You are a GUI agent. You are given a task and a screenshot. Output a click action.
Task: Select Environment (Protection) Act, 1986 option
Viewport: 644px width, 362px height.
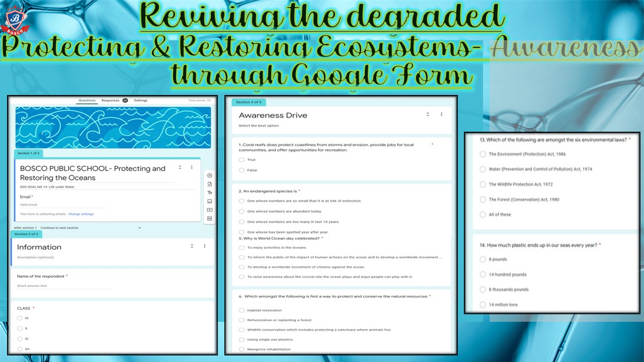click(x=483, y=154)
